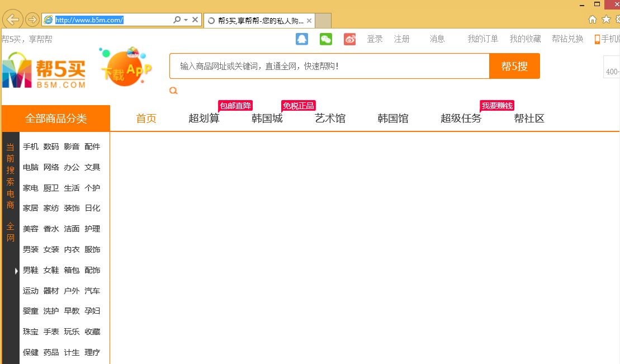Screen dimensions: 620x364
Task: Click the browser Home icon
Action: [592, 20]
